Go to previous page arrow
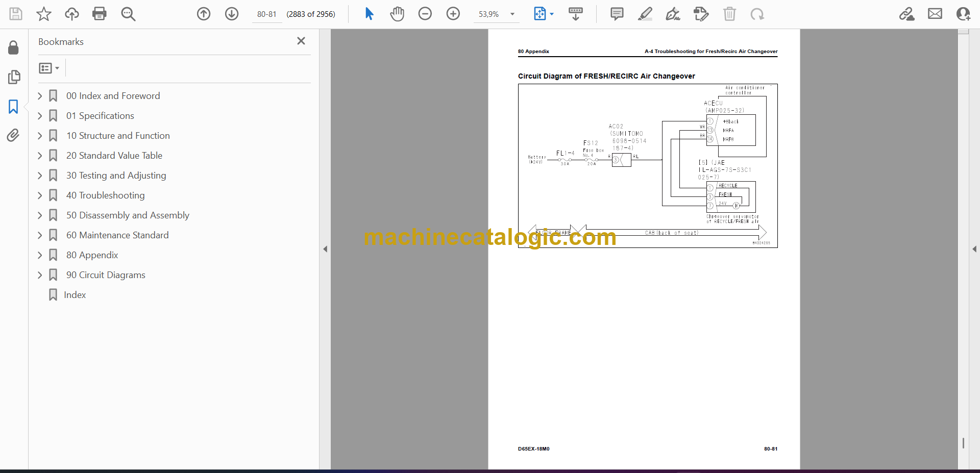Image resolution: width=980 pixels, height=473 pixels. 204,14
